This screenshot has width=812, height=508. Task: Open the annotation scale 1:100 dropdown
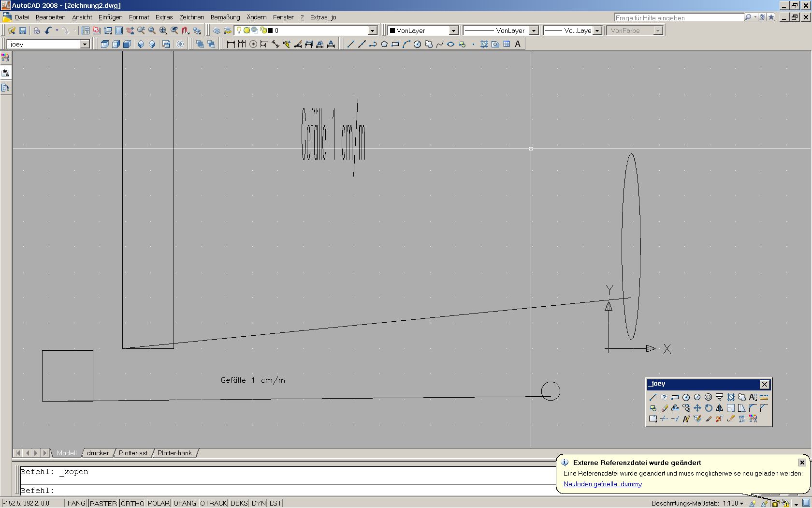tap(733, 503)
